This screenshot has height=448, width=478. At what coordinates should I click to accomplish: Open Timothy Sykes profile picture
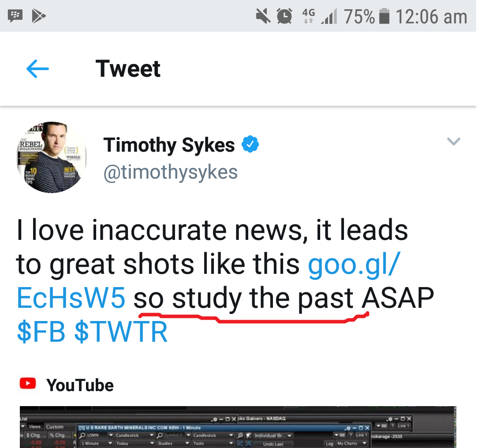[x=52, y=157]
